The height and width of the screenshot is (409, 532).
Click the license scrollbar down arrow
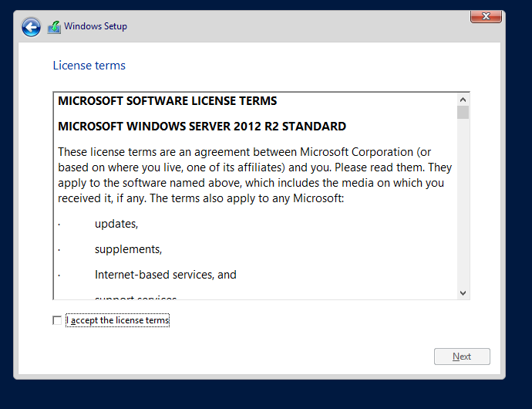point(463,292)
